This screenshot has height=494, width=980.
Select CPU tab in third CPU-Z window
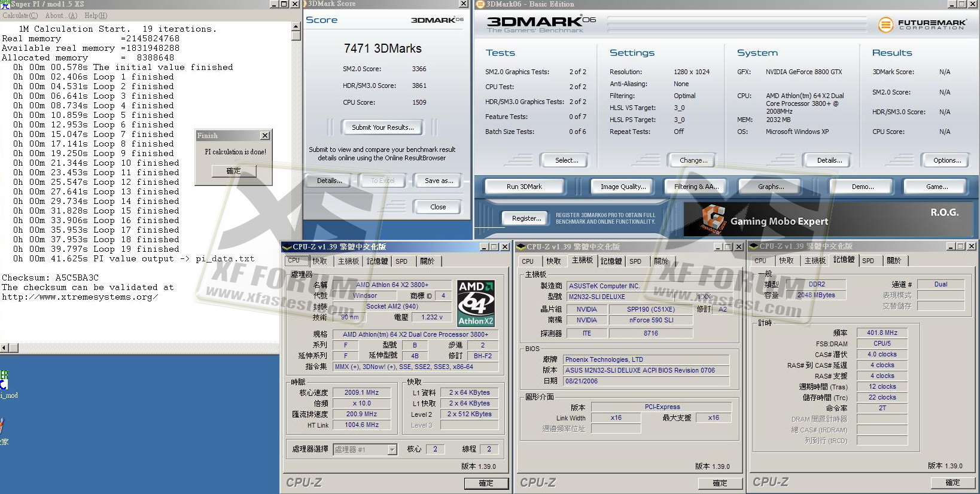click(x=760, y=260)
